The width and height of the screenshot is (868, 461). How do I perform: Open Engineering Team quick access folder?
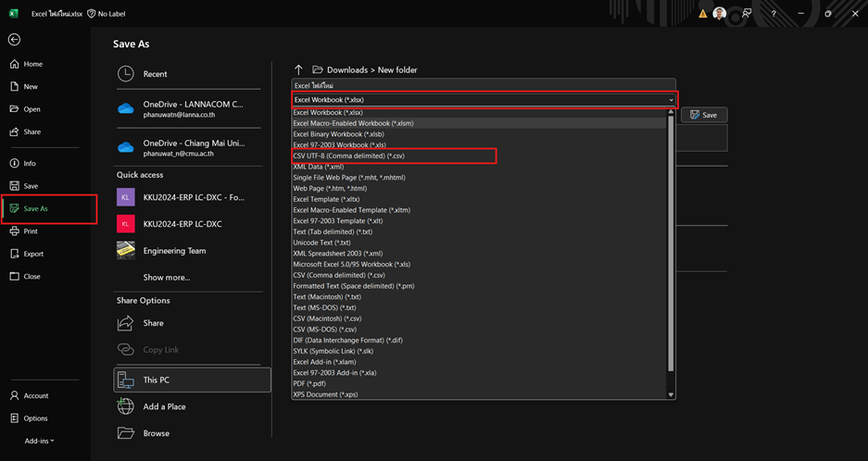point(187,251)
